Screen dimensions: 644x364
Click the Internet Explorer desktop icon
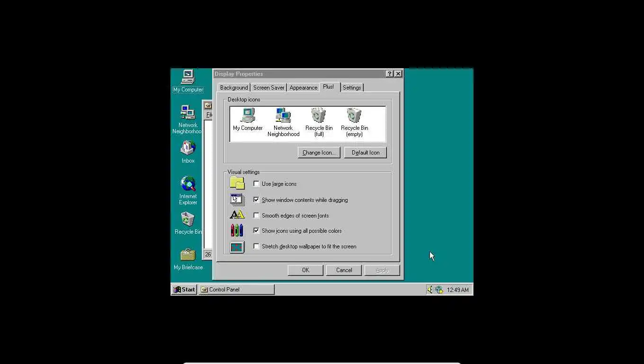point(188,191)
